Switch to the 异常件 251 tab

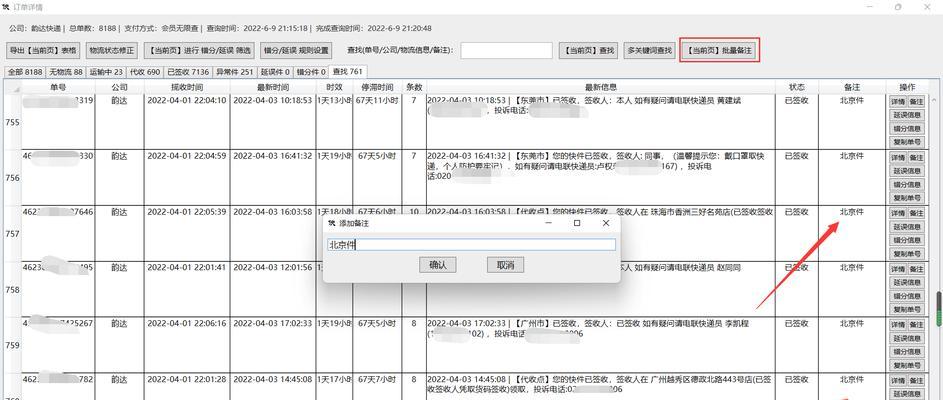tap(235, 72)
